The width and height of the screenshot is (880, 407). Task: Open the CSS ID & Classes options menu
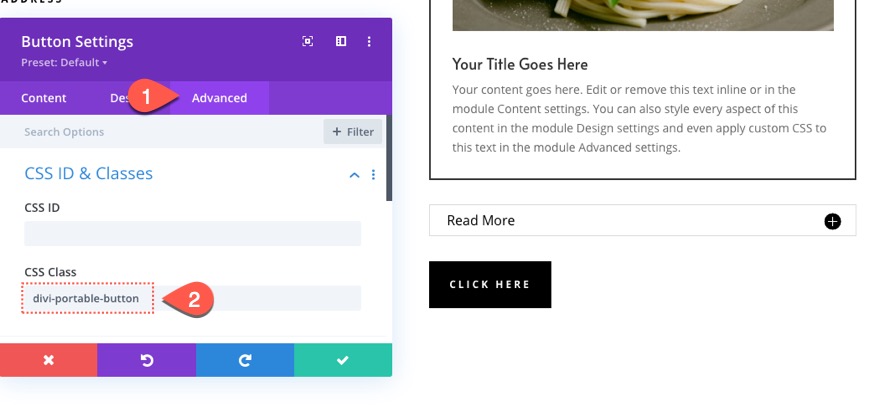[x=374, y=175]
